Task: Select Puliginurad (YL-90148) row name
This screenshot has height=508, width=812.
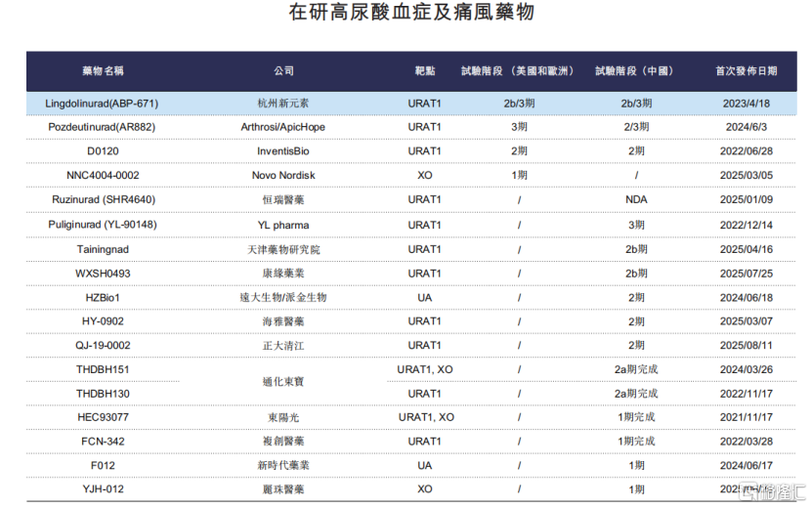Action: pos(102,225)
